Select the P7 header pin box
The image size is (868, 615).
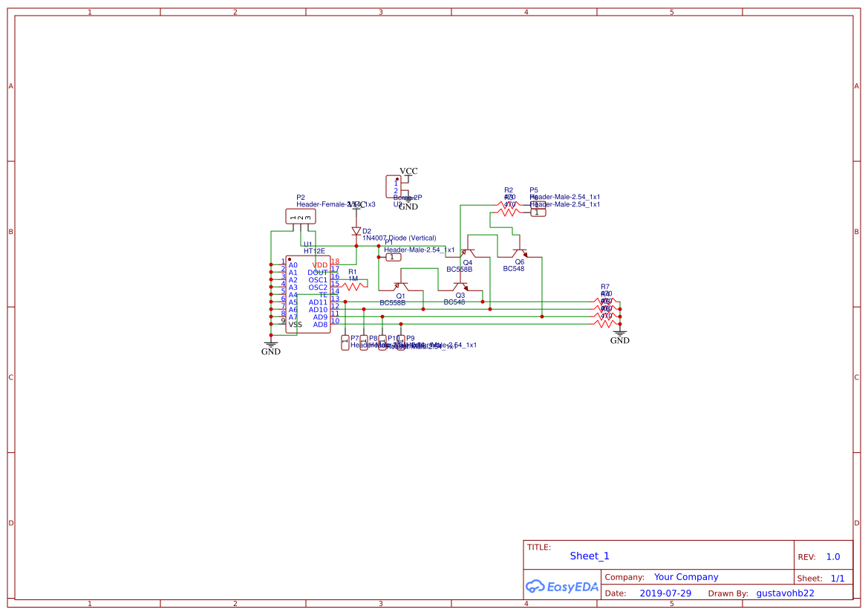click(x=345, y=342)
